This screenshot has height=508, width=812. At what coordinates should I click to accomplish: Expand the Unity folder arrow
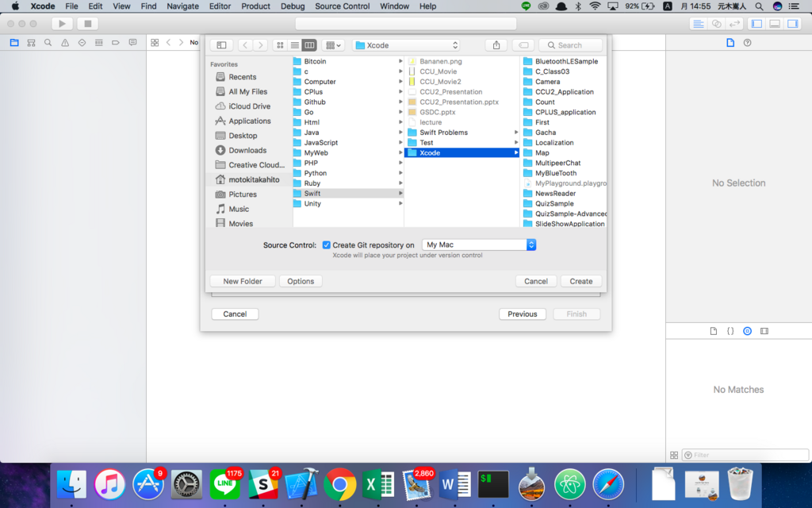point(400,204)
